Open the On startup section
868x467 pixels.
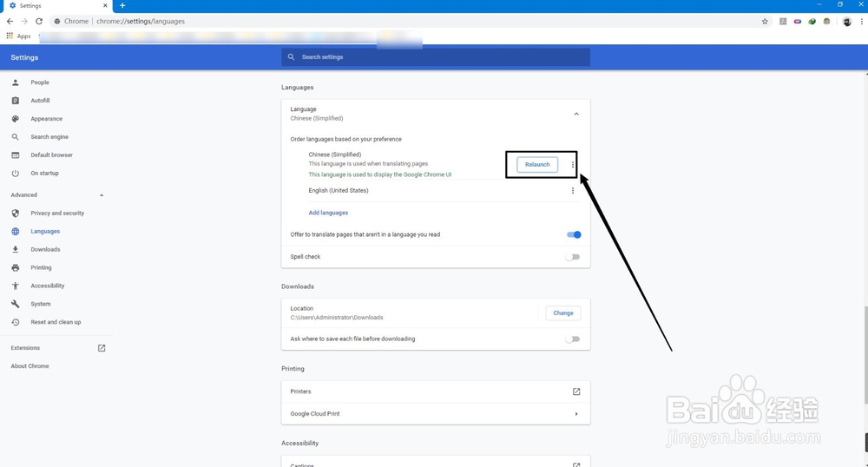[44, 174]
